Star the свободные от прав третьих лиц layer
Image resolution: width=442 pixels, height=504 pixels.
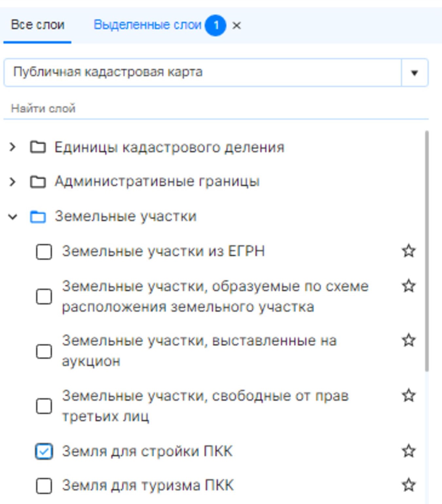[408, 395]
